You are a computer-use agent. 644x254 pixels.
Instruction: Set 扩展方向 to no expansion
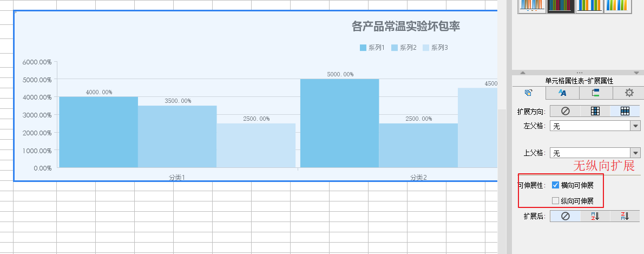(x=565, y=111)
